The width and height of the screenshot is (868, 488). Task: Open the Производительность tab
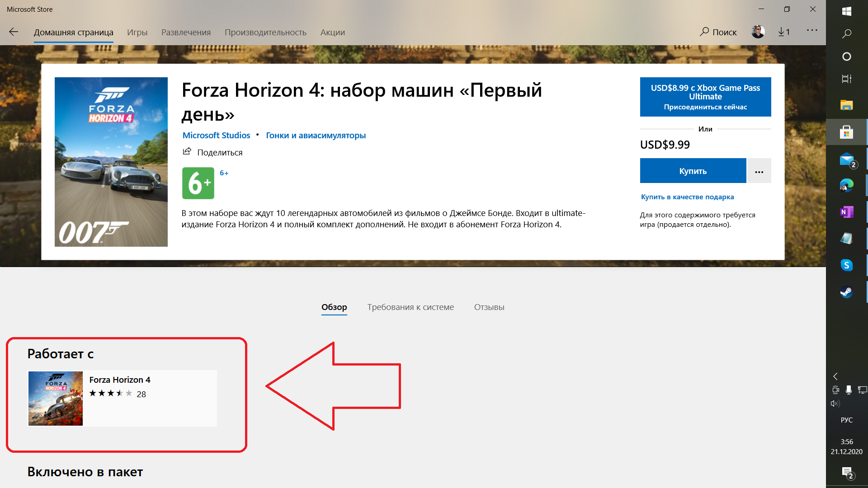pos(265,33)
